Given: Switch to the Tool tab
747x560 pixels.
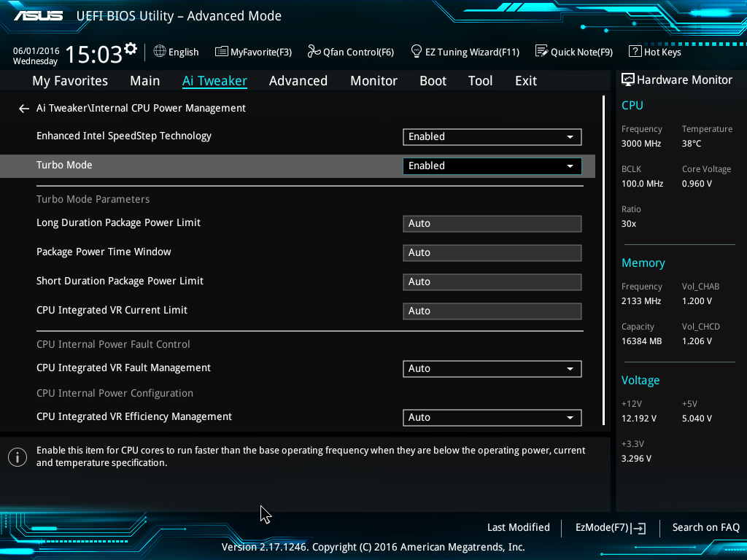Looking at the screenshot, I should [480, 81].
